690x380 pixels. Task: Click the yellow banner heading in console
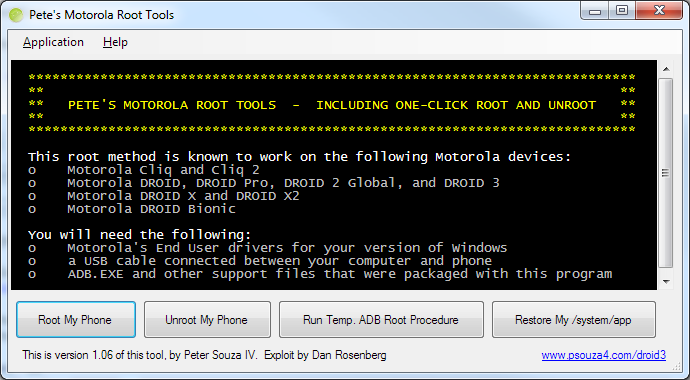pos(332,106)
